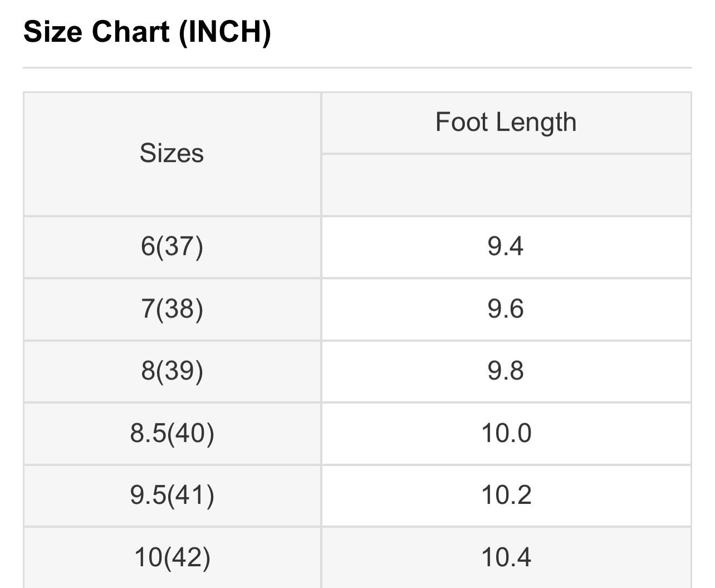715x588 pixels.
Task: Click the 10.2 foot length value
Action: pyautogui.click(x=506, y=495)
